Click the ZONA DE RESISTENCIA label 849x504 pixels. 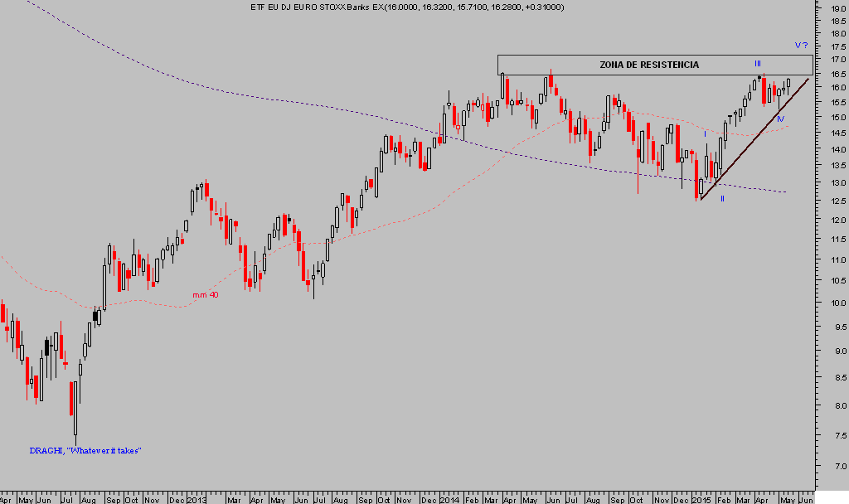click(648, 65)
